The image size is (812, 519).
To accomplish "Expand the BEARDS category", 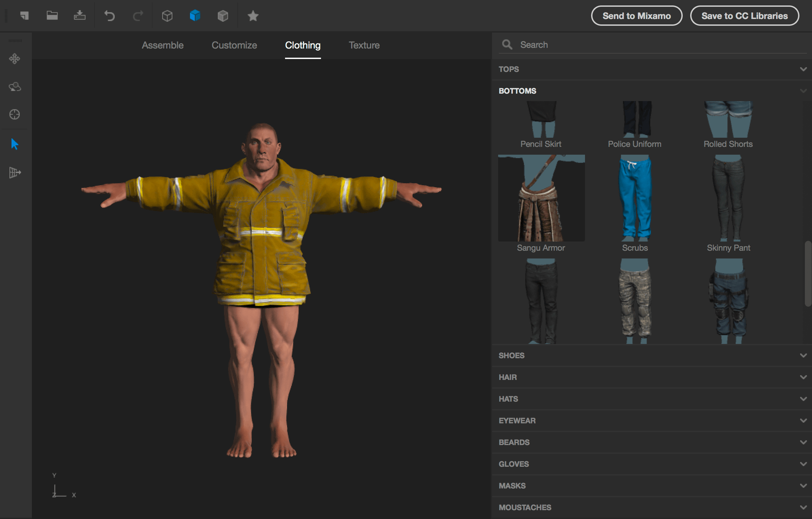I will coord(652,442).
